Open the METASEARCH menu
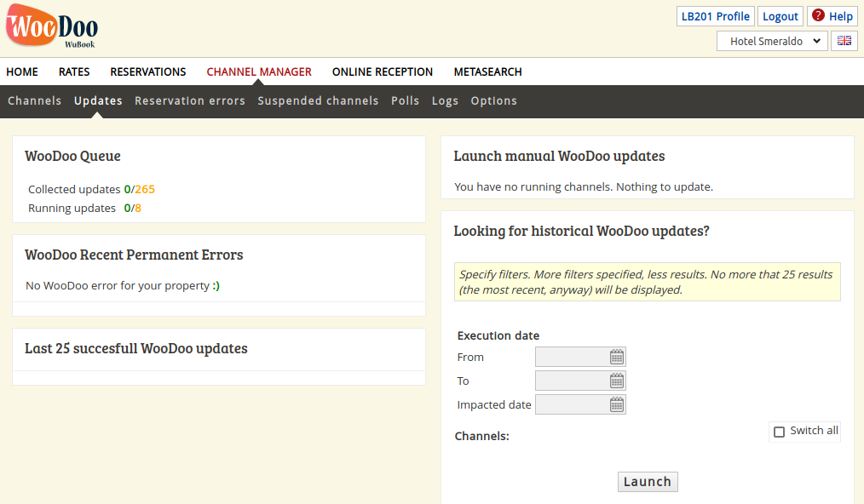Image resolution: width=864 pixels, height=504 pixels. pos(487,72)
